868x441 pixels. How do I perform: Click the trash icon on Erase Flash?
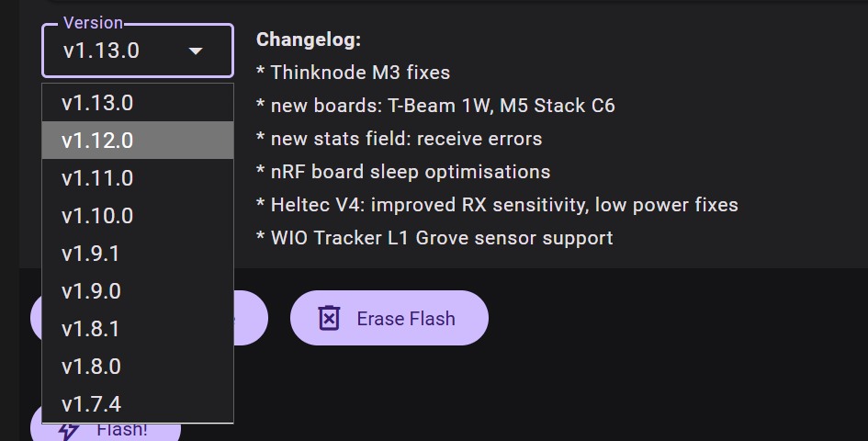[328, 319]
